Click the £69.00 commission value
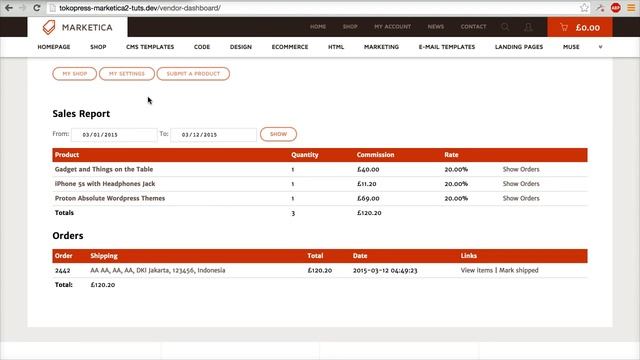 368,198
